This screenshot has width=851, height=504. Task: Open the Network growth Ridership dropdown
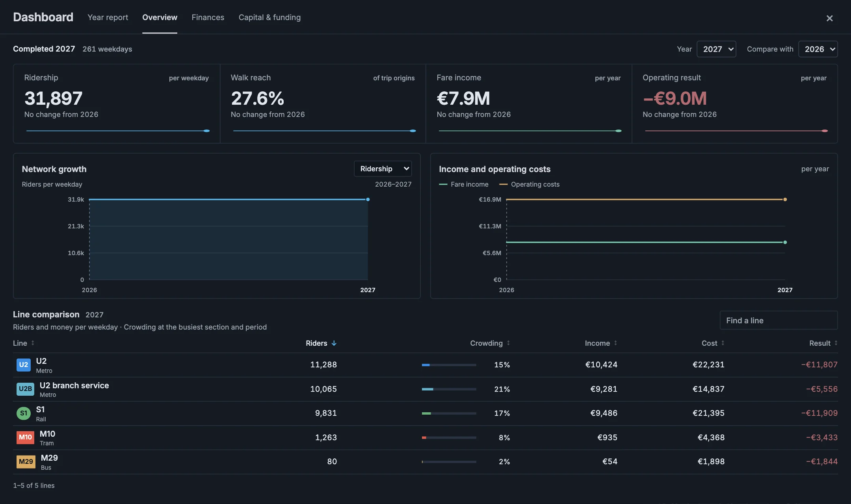(383, 169)
